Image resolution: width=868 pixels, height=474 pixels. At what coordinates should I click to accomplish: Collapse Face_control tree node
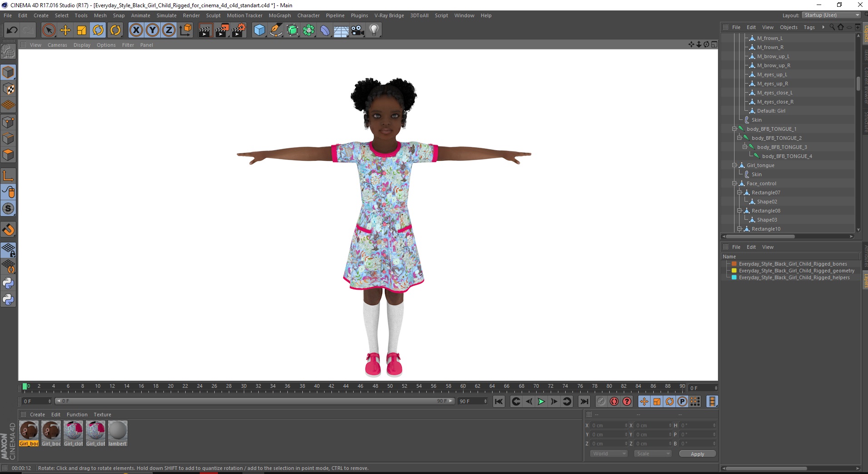(x=734, y=183)
